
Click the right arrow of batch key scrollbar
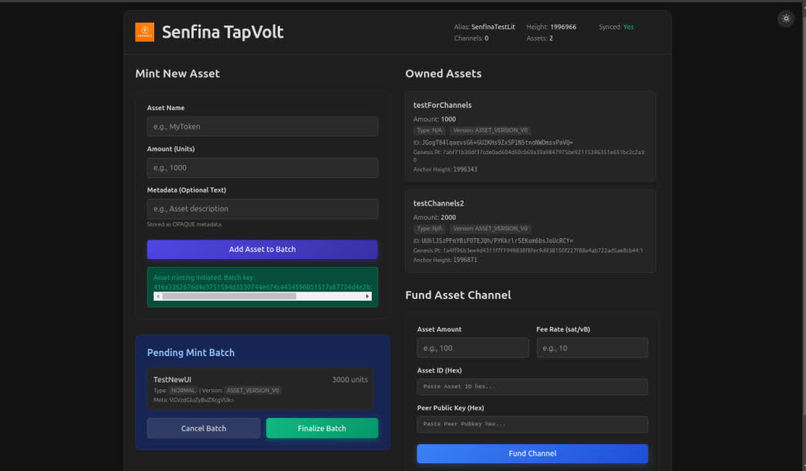(x=368, y=296)
